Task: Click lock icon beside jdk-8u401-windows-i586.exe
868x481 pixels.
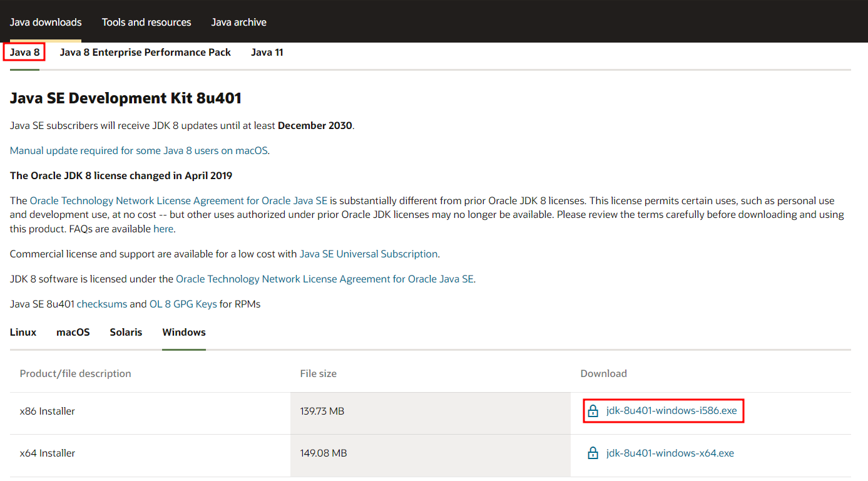Action: pos(593,411)
